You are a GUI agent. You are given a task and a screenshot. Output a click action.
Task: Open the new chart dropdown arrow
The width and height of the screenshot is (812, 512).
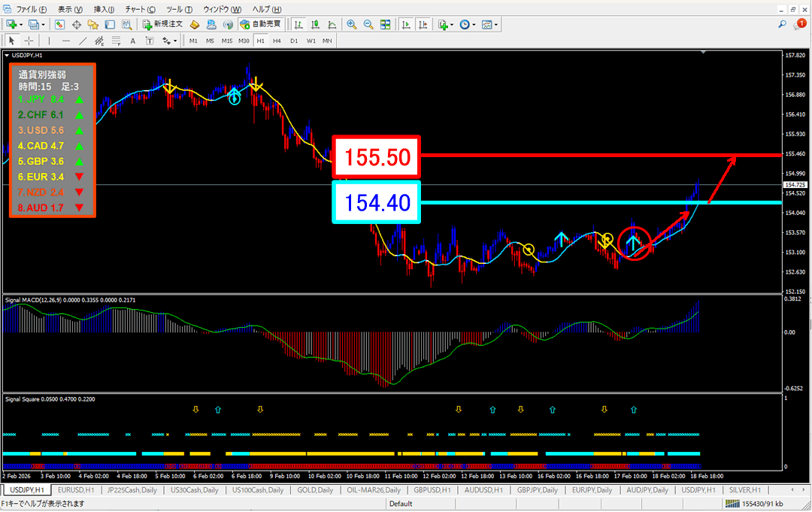click(21, 24)
